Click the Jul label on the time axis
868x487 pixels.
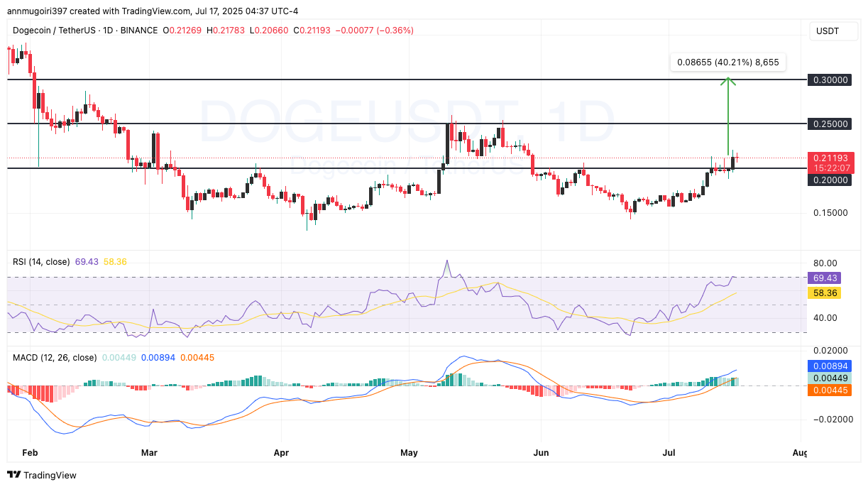point(669,452)
